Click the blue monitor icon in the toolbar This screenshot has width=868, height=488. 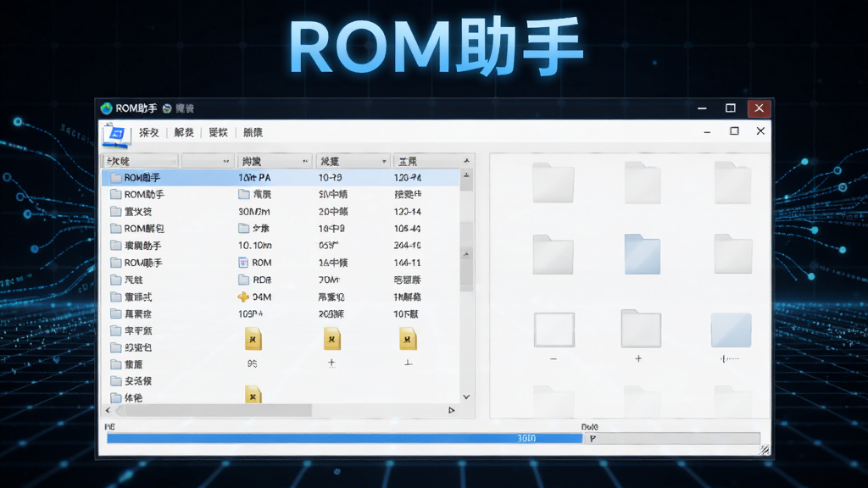click(116, 135)
